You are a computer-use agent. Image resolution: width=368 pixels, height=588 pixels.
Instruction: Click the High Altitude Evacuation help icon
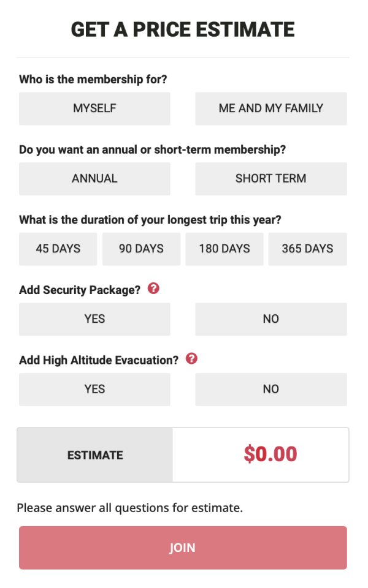coord(191,359)
